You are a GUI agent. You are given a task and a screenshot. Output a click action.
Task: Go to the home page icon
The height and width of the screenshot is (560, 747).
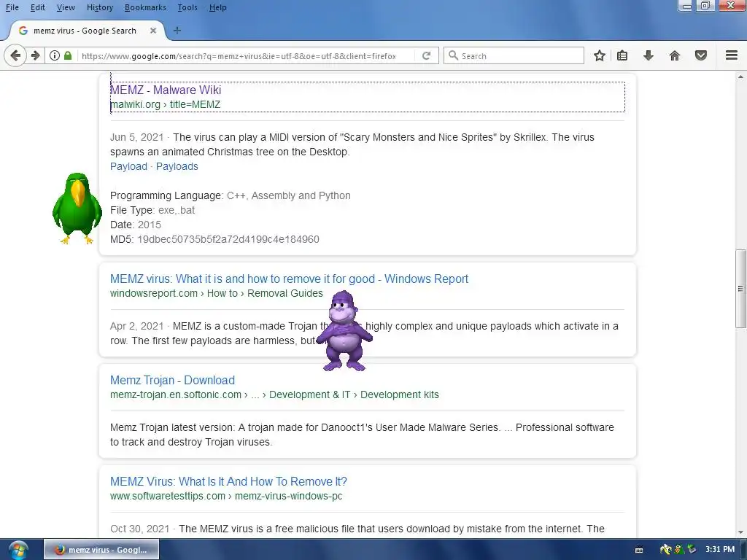coord(675,55)
